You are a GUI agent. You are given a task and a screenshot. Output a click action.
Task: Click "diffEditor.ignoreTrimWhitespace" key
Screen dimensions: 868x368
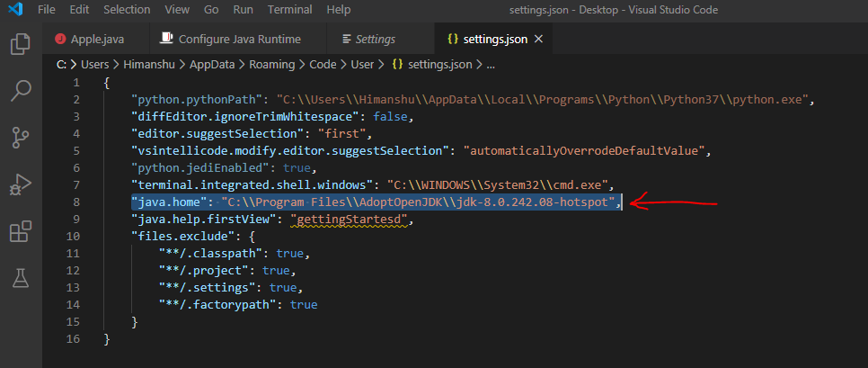point(246,117)
